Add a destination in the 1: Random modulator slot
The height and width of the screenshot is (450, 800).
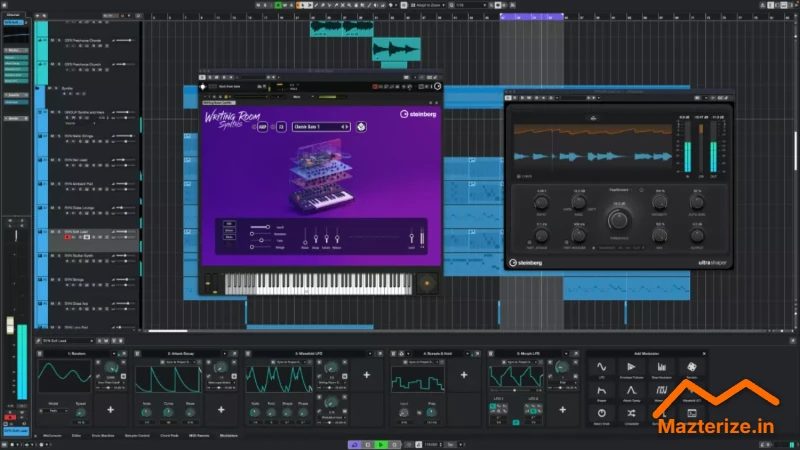pos(110,410)
